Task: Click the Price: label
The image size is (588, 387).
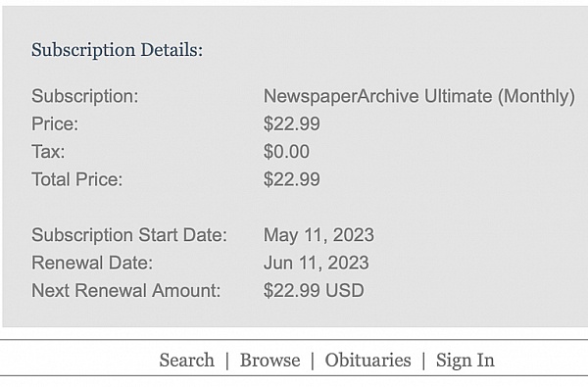Action: pos(55,123)
